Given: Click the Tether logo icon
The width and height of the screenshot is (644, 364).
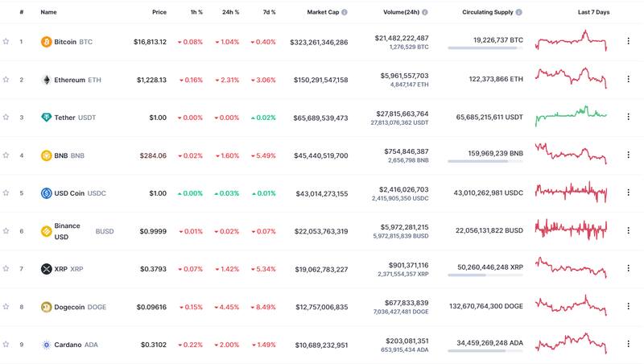Looking at the screenshot, I should pos(46,118).
